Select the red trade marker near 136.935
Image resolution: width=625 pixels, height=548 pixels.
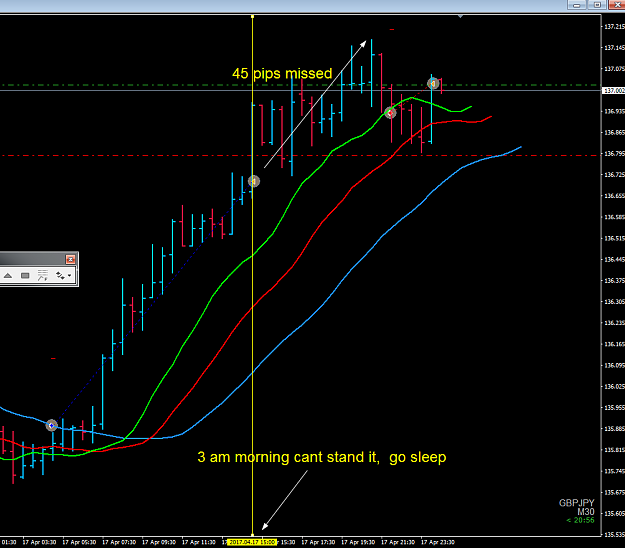(x=390, y=113)
